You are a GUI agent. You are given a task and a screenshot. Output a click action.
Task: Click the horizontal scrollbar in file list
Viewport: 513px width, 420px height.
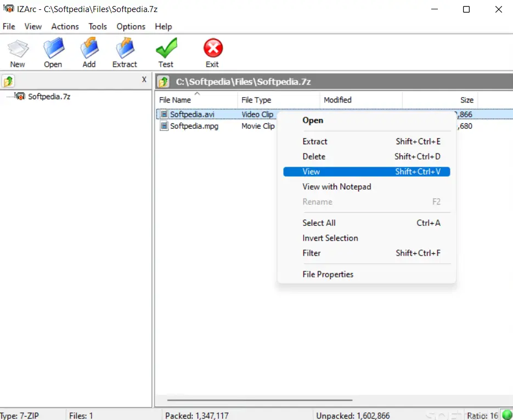coord(258,400)
